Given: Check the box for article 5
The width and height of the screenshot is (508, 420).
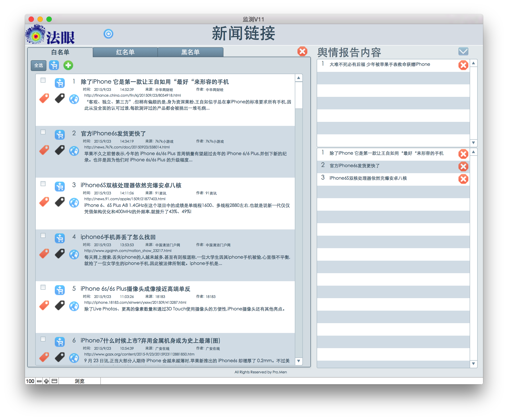Looking at the screenshot, I should 43,287.
